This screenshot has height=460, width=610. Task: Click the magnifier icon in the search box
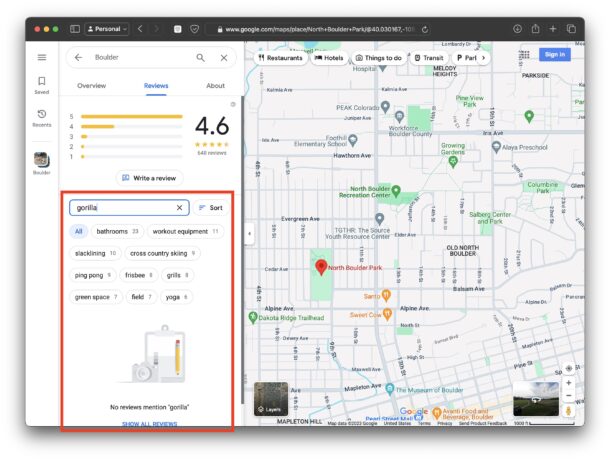pyautogui.click(x=201, y=58)
